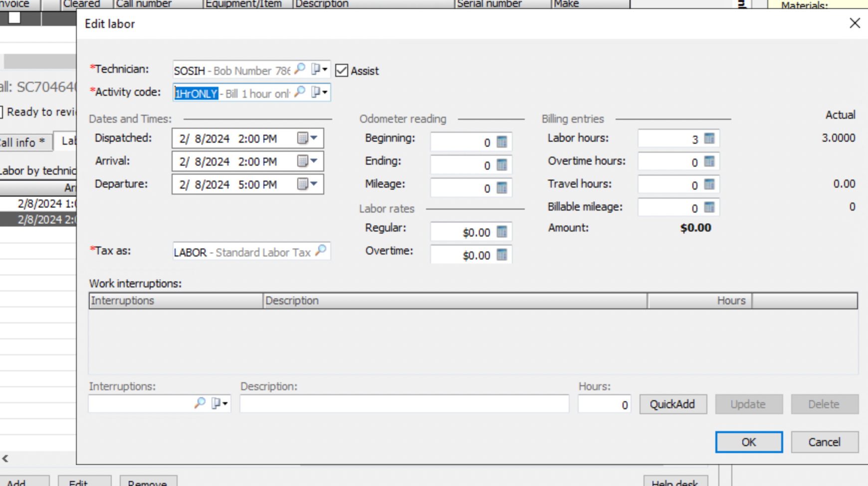Image resolution: width=868 pixels, height=486 pixels.
Task: Click the Cancel button
Action: (825, 442)
